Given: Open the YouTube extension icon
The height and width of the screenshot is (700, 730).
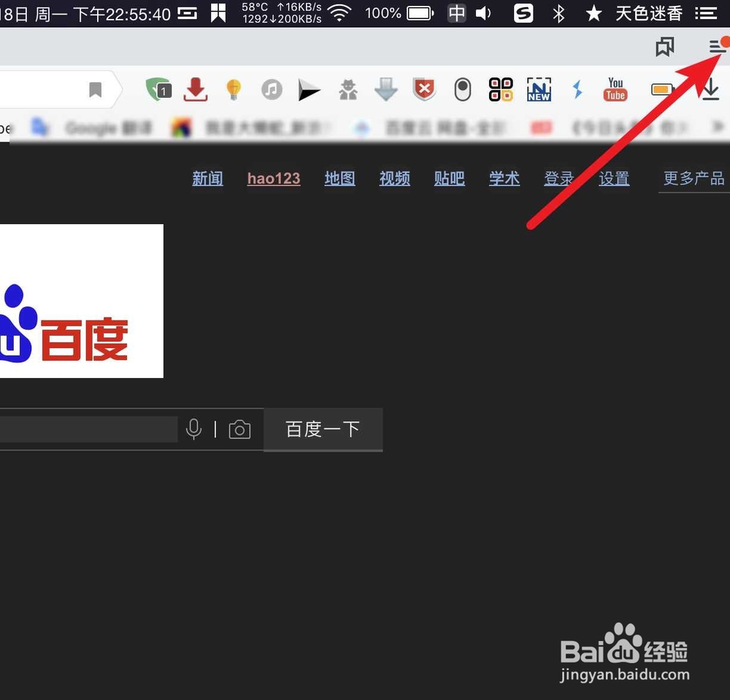Looking at the screenshot, I should pyautogui.click(x=615, y=89).
